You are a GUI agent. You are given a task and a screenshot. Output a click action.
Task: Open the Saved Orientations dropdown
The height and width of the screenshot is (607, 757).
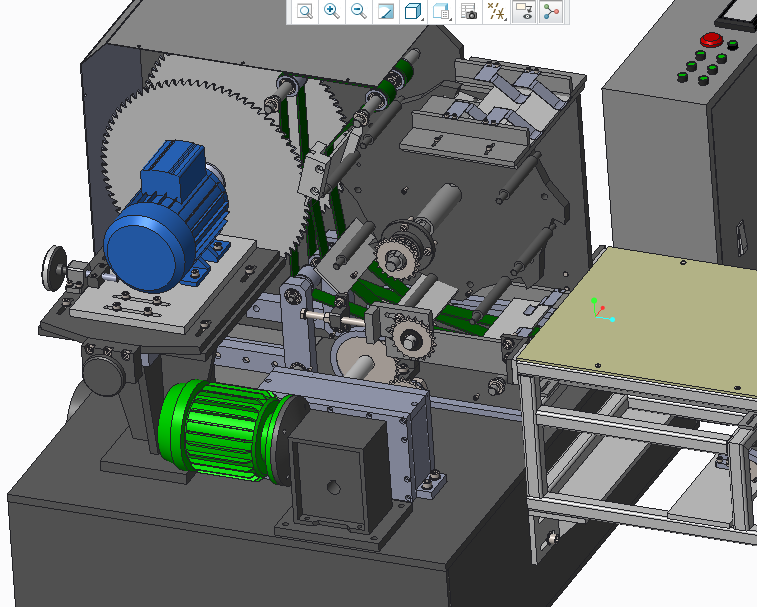(x=441, y=11)
